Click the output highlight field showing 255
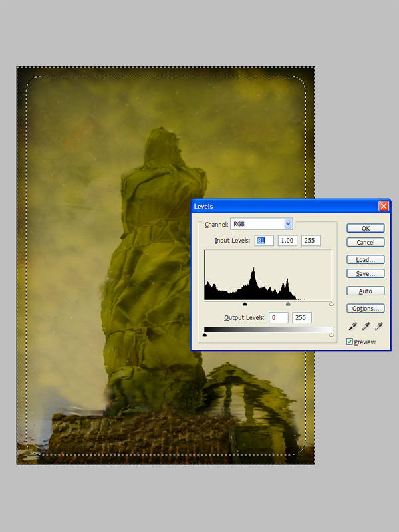The image size is (399, 532). pyautogui.click(x=302, y=318)
